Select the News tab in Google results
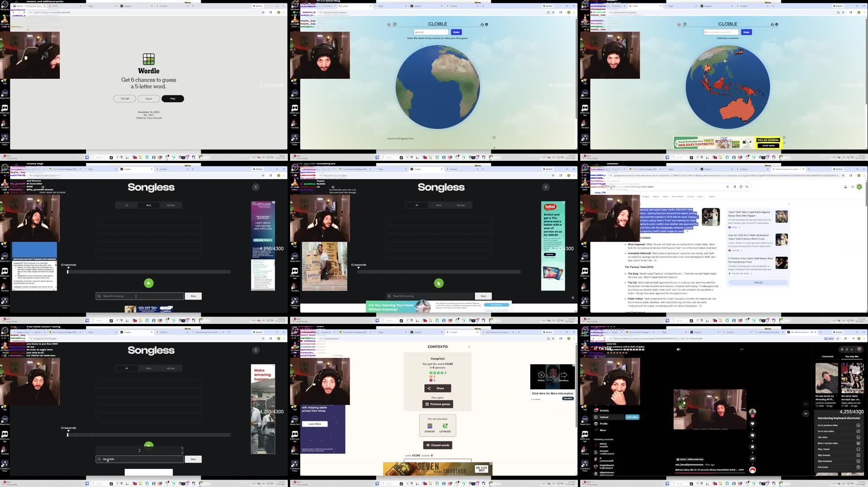Viewport: 868px width, 487px height. tap(665, 197)
